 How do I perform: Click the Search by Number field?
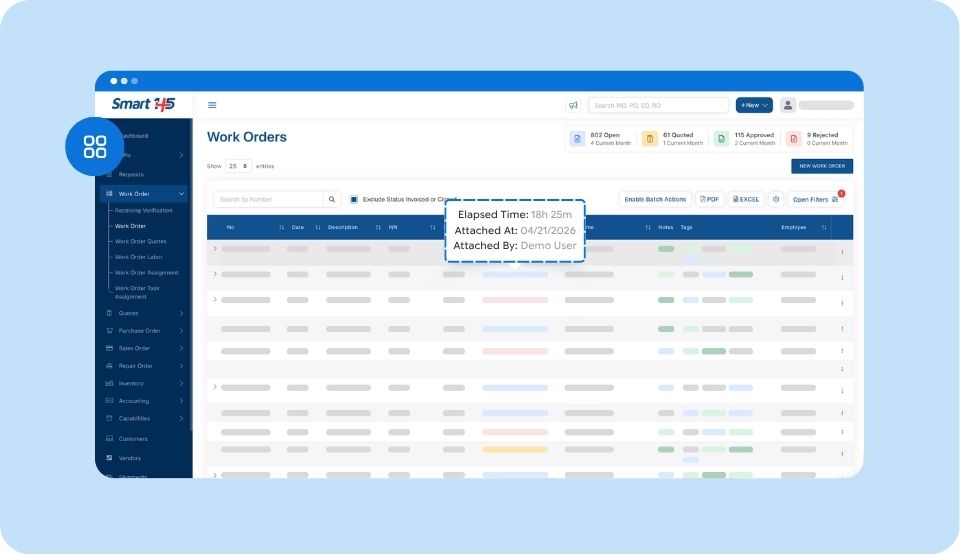[268, 199]
